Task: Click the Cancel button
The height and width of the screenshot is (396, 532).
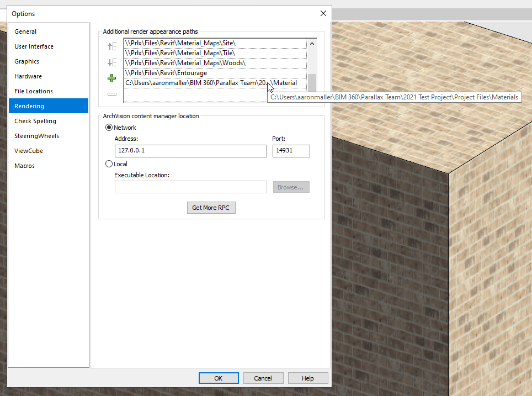Action: [263, 378]
